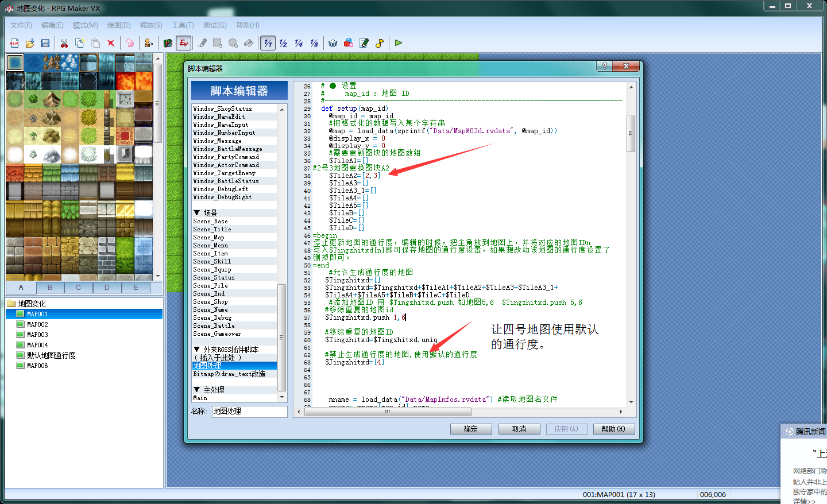Image resolution: width=827 pixels, height=504 pixels.
Task: Open the 模式(M) menu
Action: pos(86,25)
